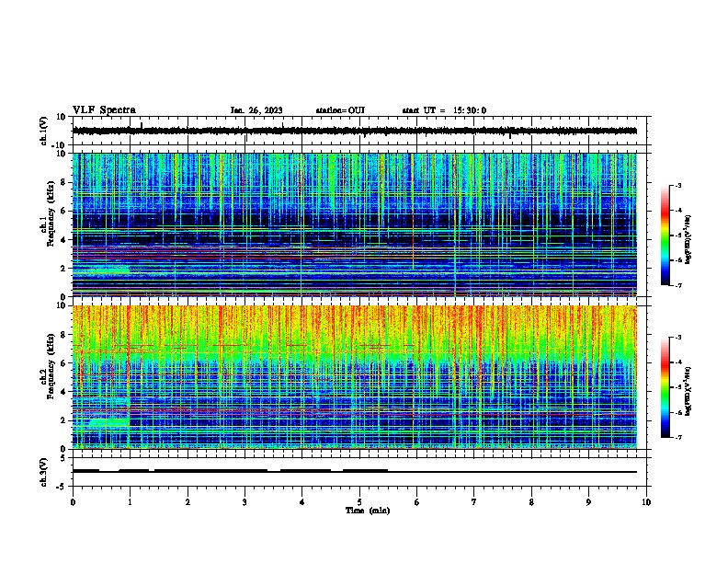
Task: Click the time axis tick label "5"
Action: [359, 502]
